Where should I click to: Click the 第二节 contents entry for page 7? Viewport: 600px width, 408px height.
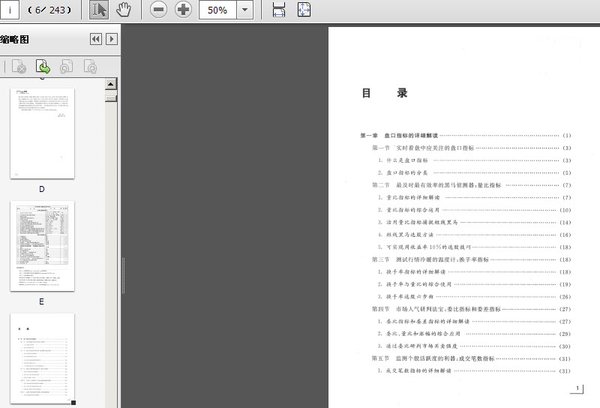[x=471, y=185]
